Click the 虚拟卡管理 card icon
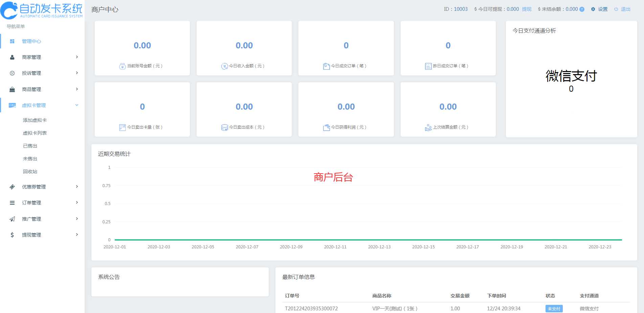Viewport: 644px width, 313px height. point(12,105)
